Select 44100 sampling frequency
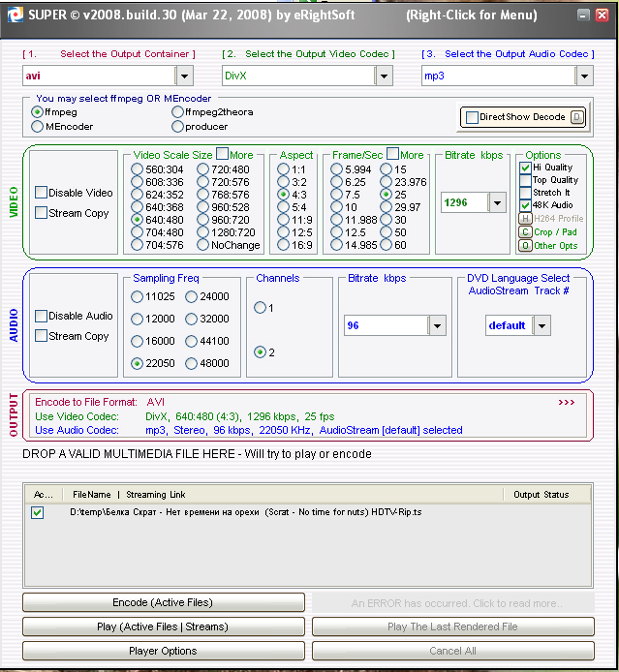This screenshot has width=619, height=672. [192, 341]
